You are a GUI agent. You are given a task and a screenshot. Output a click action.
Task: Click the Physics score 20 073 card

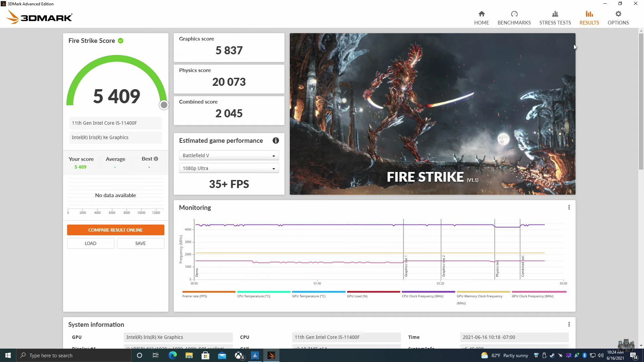pos(229,79)
